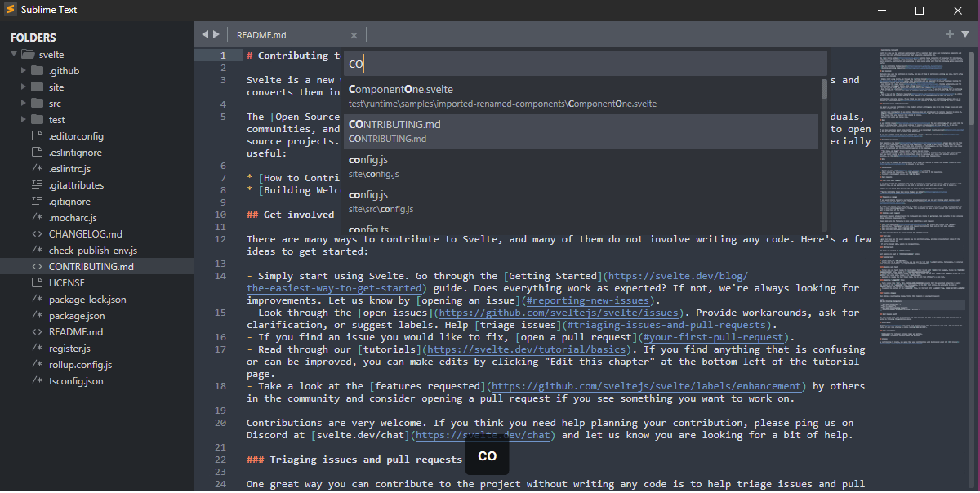Add new tab with plus button
Image resolution: width=980 pixels, height=493 pixels.
pyautogui.click(x=950, y=34)
